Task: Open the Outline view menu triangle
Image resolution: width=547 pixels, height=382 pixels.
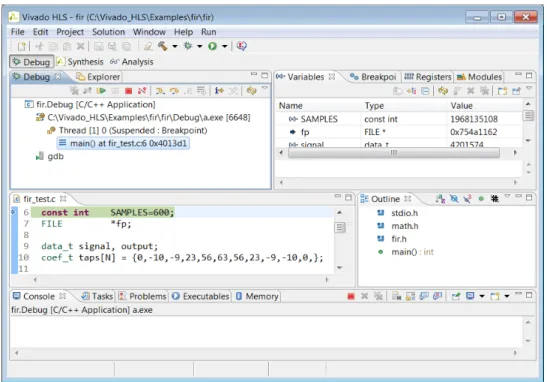Action: [x=507, y=197]
